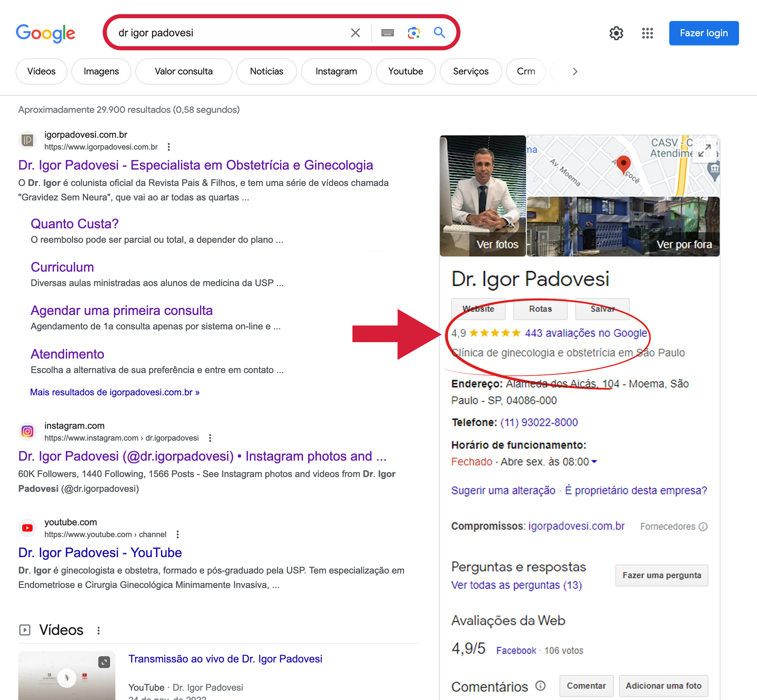
Task: Click the Salvar button
Action: [x=602, y=309]
